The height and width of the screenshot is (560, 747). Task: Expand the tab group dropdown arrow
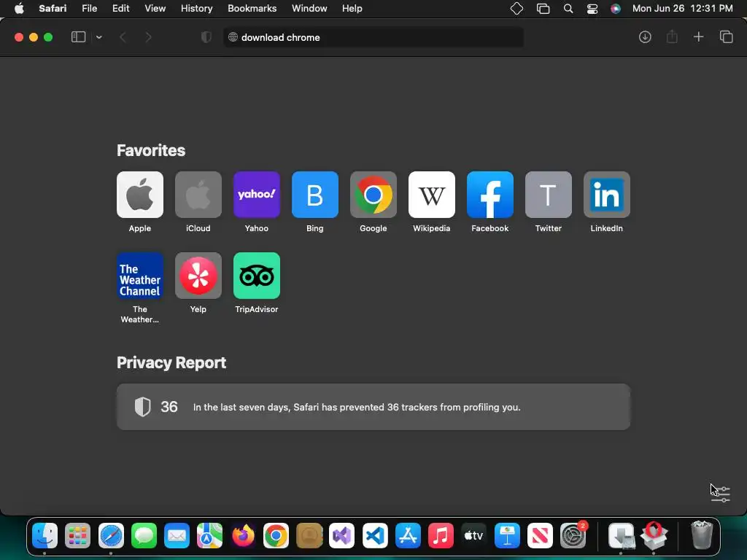[x=98, y=37]
